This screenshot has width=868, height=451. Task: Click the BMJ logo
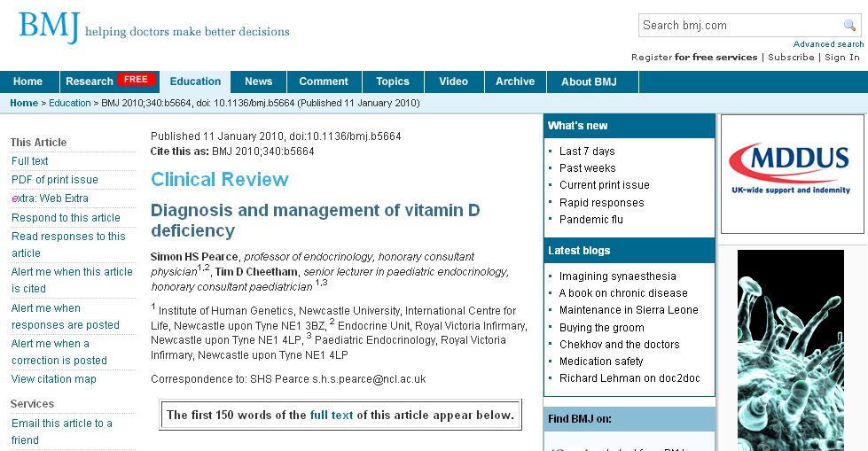(x=49, y=27)
